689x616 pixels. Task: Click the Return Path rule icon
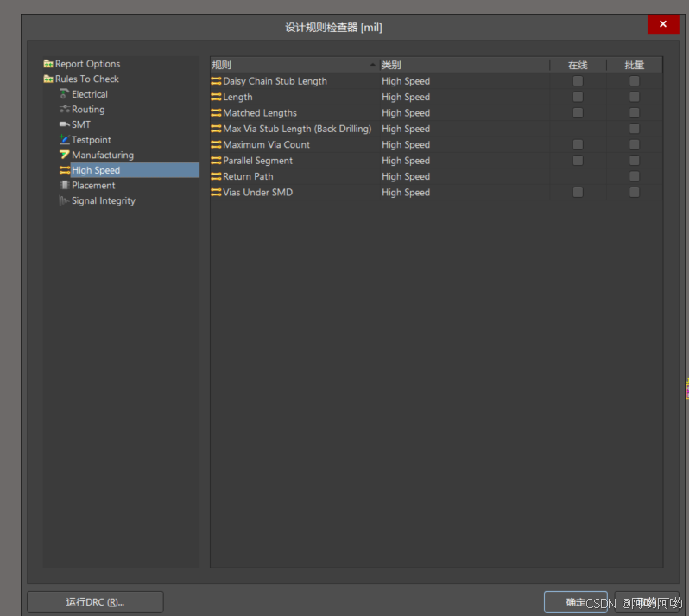coord(216,176)
